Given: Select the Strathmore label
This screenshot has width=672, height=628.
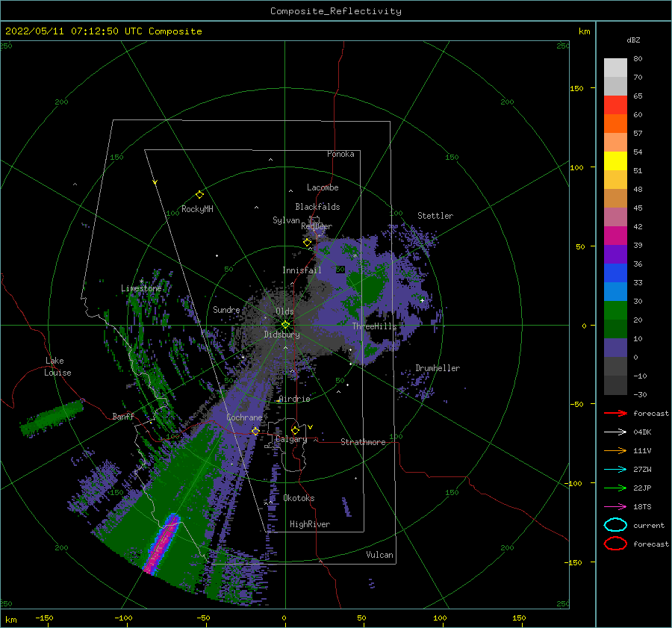Looking at the screenshot, I should pyautogui.click(x=363, y=442).
